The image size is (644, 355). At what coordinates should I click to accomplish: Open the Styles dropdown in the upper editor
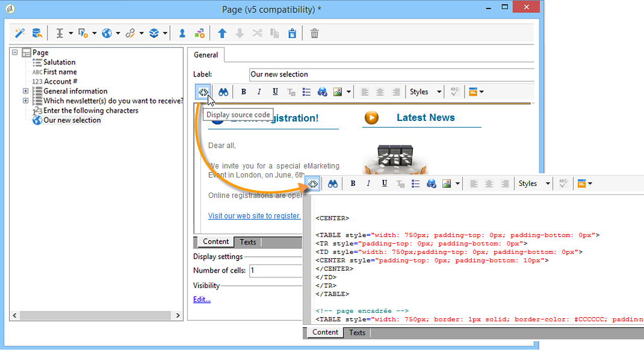tap(426, 92)
